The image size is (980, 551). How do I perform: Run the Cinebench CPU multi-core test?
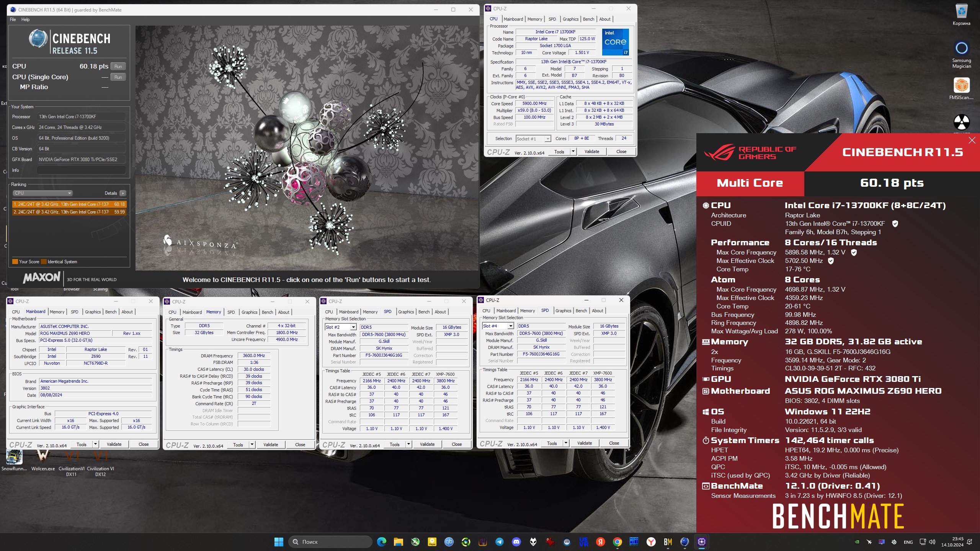[118, 67]
